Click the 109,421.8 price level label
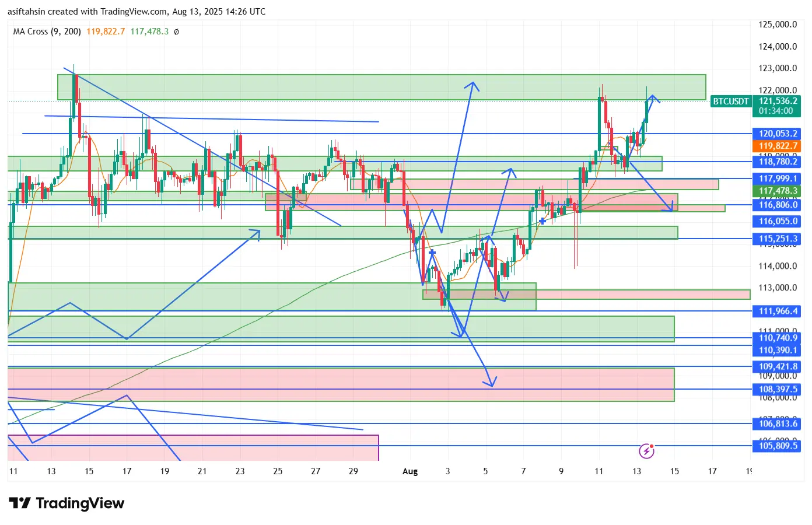This screenshot has height=525, width=812. tap(778, 366)
